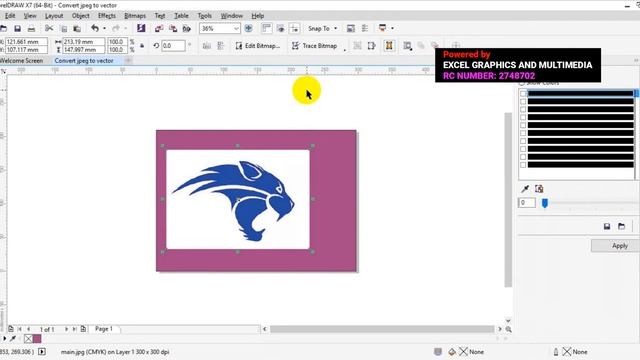Click the Redo arrow icon

(x=116, y=28)
